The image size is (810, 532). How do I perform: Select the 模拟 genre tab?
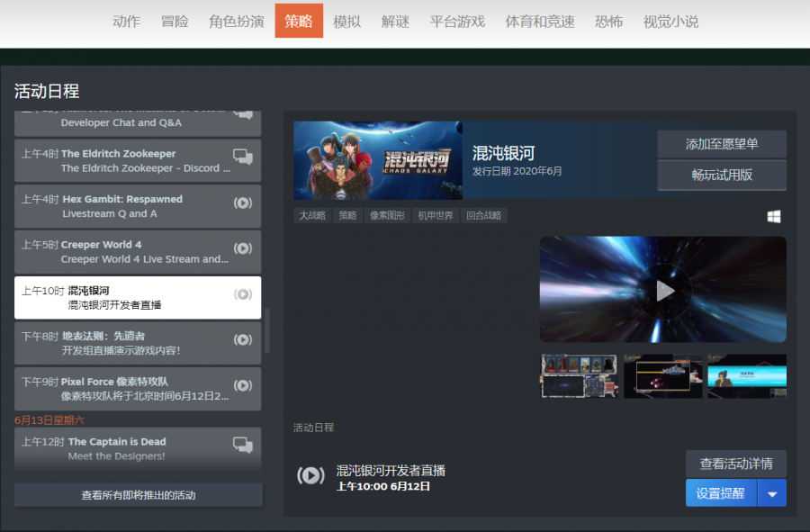(347, 22)
